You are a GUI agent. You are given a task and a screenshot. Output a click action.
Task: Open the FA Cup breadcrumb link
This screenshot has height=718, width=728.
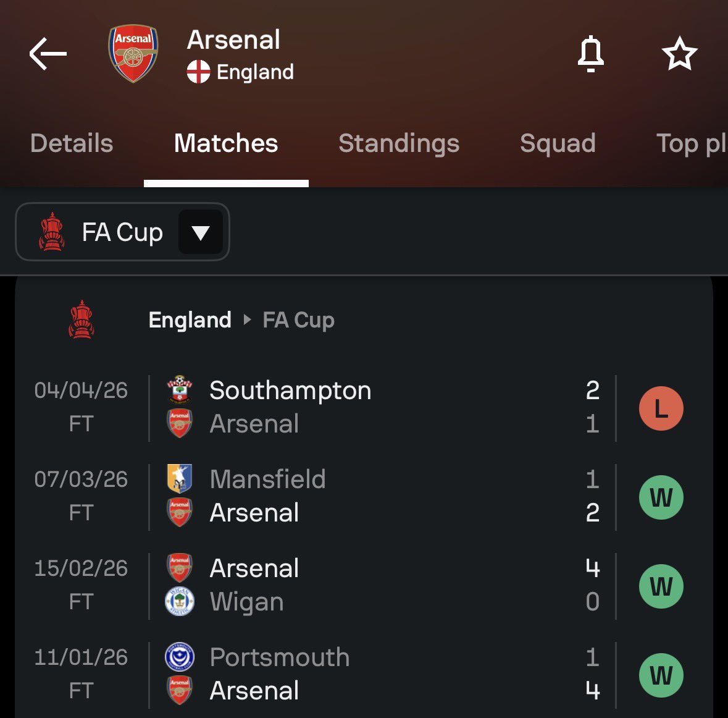tap(298, 319)
